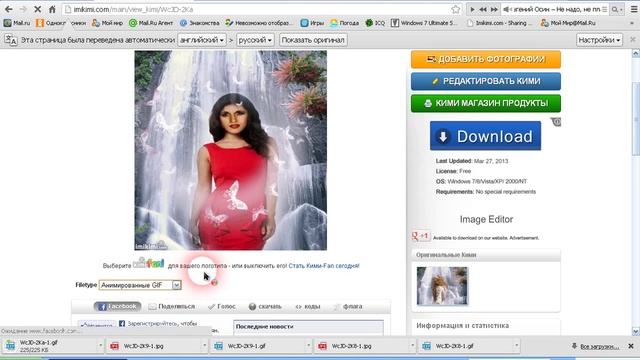Click РЕДАКТИРОВАТЬ КИМИ blue button

click(x=486, y=81)
